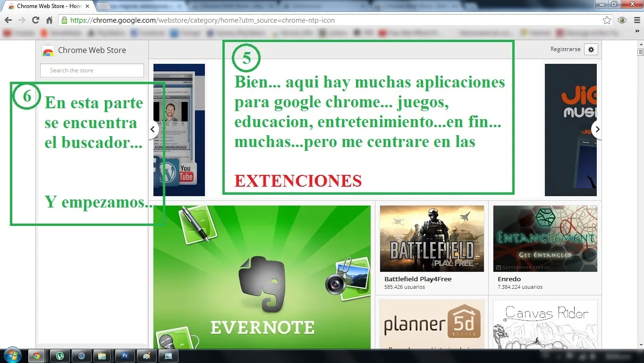Open the Chrome hamburger menu
The height and width of the screenshot is (363, 644).
pyautogui.click(x=637, y=20)
